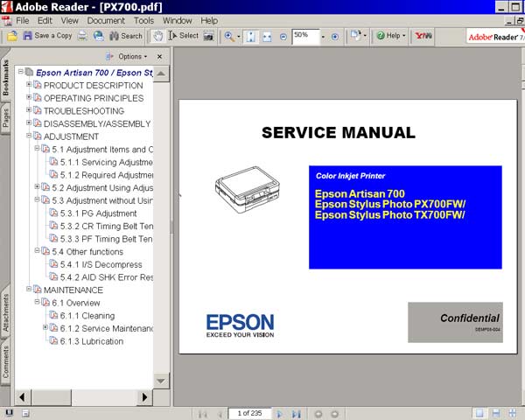Click the Open file folder icon
Image resolution: width=525 pixels, height=420 pixels.
click(x=12, y=36)
